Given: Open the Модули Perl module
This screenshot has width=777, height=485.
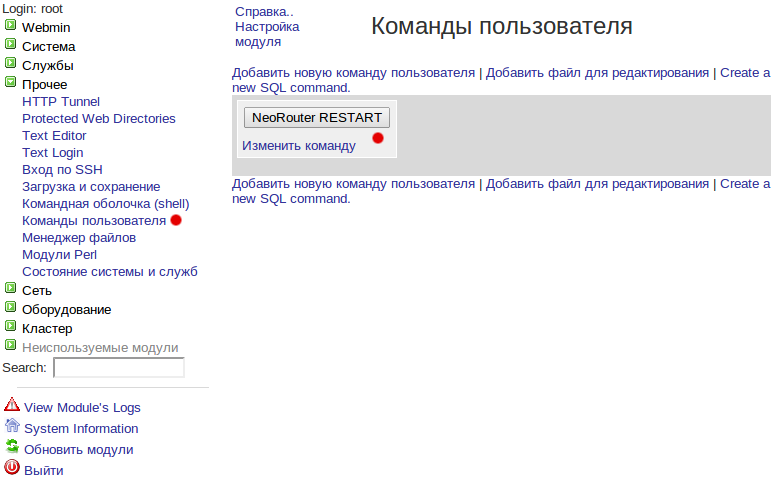Looking at the screenshot, I should point(59,255).
